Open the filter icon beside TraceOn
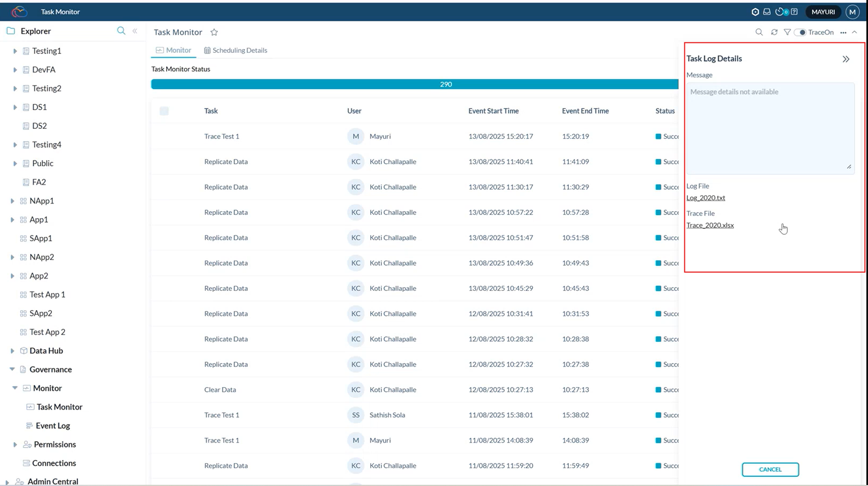868x486 pixels. click(787, 32)
